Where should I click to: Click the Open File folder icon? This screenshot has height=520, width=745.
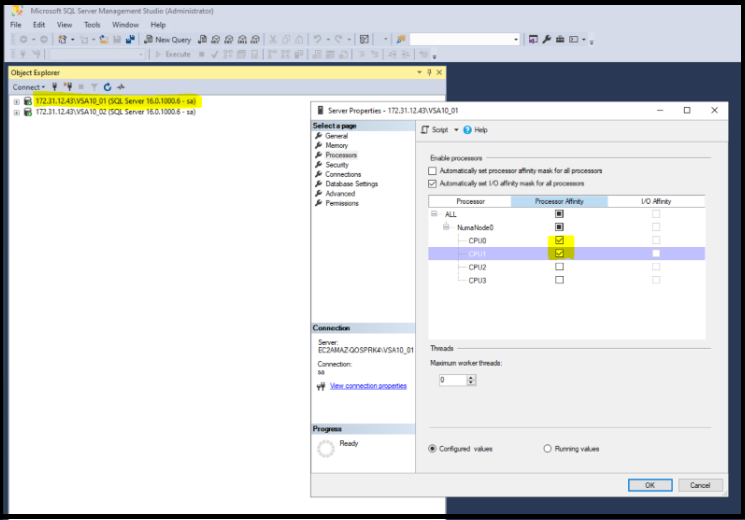[104, 39]
